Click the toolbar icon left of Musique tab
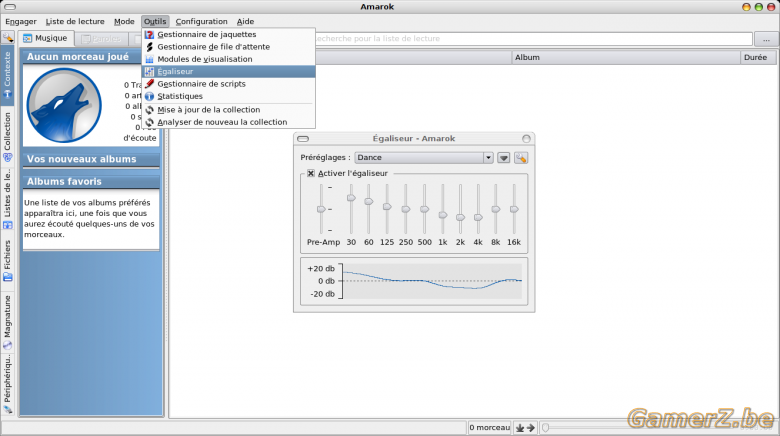This screenshot has width=780, height=436. pyautogui.click(x=8, y=38)
